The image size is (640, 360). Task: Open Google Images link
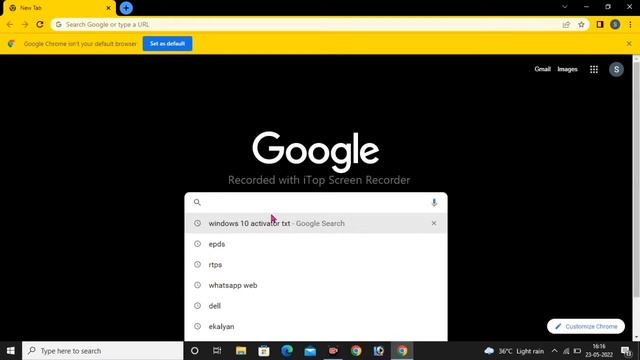567,69
